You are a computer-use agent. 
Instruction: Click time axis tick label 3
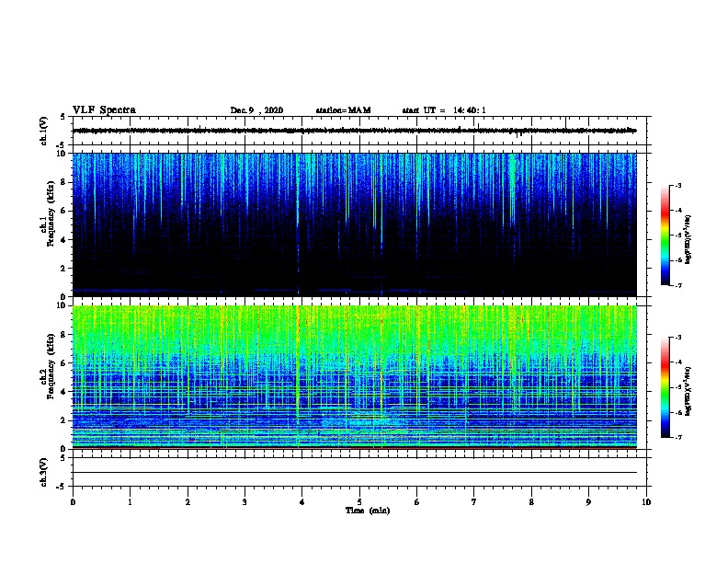(x=245, y=502)
